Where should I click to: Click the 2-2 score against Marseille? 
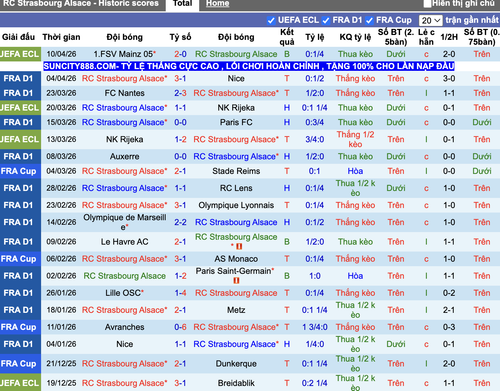coord(180,222)
